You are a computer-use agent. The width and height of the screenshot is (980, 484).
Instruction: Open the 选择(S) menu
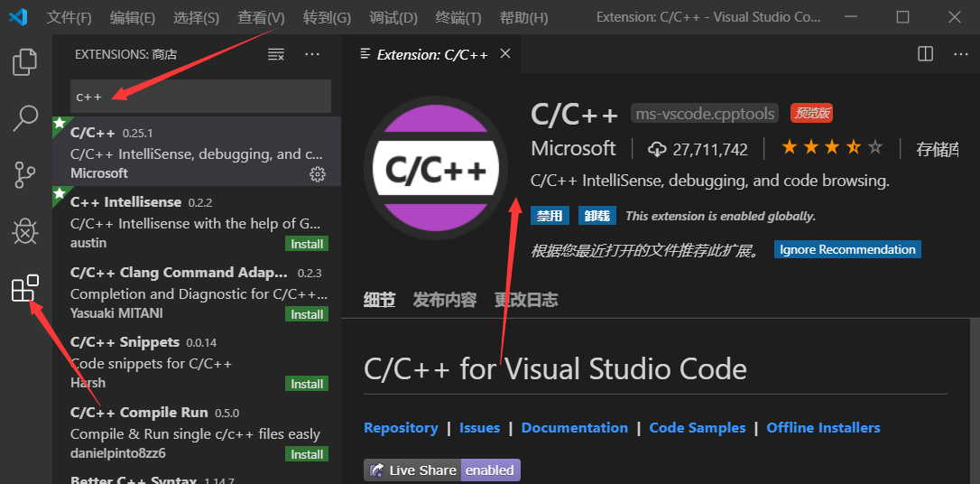click(196, 17)
